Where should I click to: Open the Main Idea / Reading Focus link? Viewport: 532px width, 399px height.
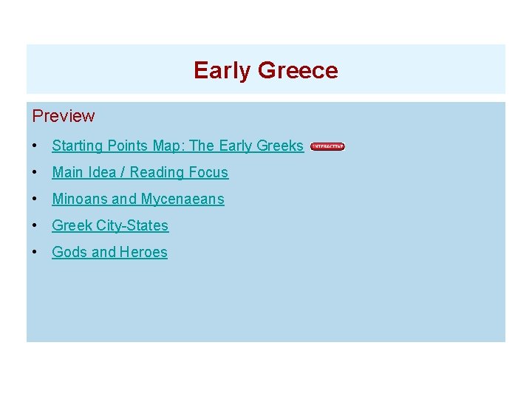[x=140, y=172]
